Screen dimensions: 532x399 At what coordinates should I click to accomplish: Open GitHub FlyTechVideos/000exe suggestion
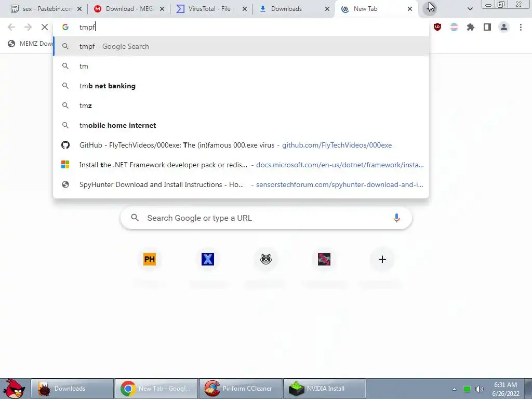point(241,145)
